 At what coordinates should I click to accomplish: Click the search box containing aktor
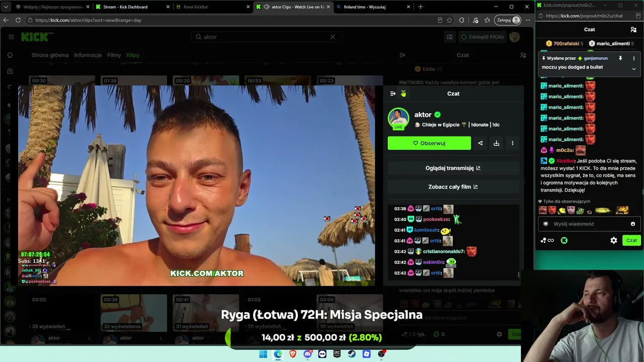tap(267, 37)
